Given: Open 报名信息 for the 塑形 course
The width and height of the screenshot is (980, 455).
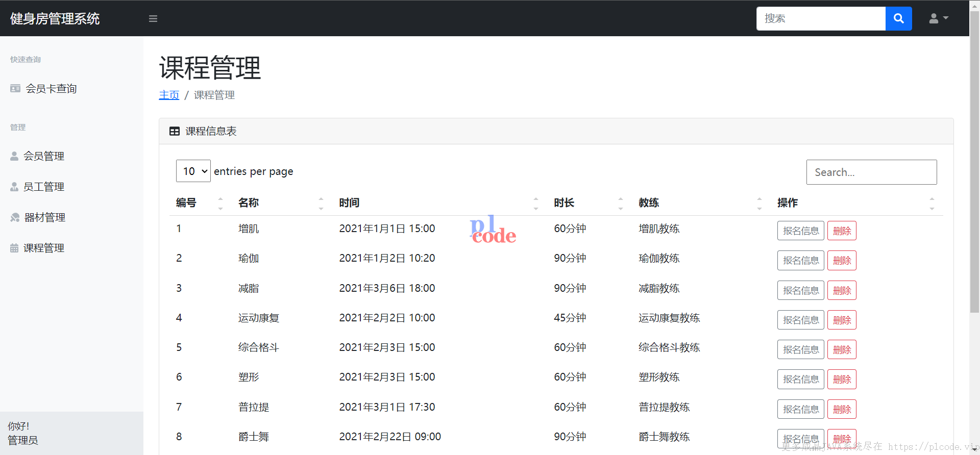Looking at the screenshot, I should tap(800, 379).
